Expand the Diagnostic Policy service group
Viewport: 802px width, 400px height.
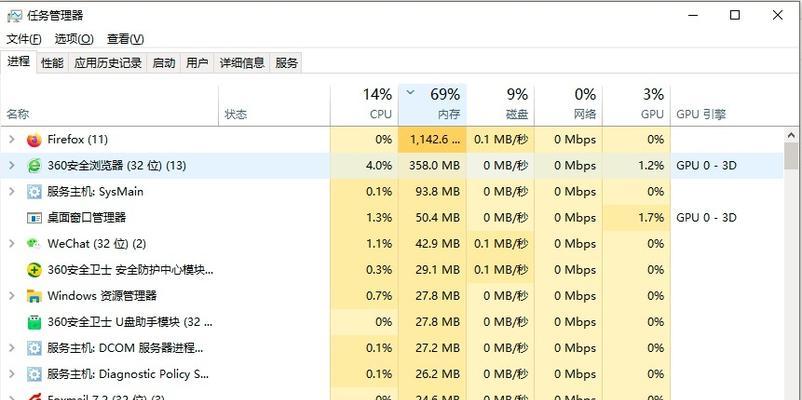pyautogui.click(x=12, y=374)
